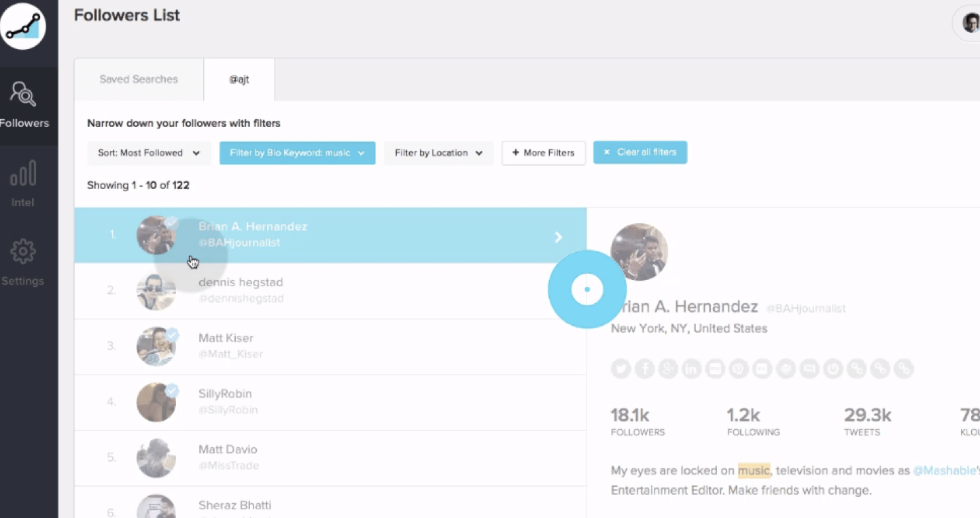Toggle selection checkmark on SillyRobin
The image size is (980, 518).
point(173,390)
